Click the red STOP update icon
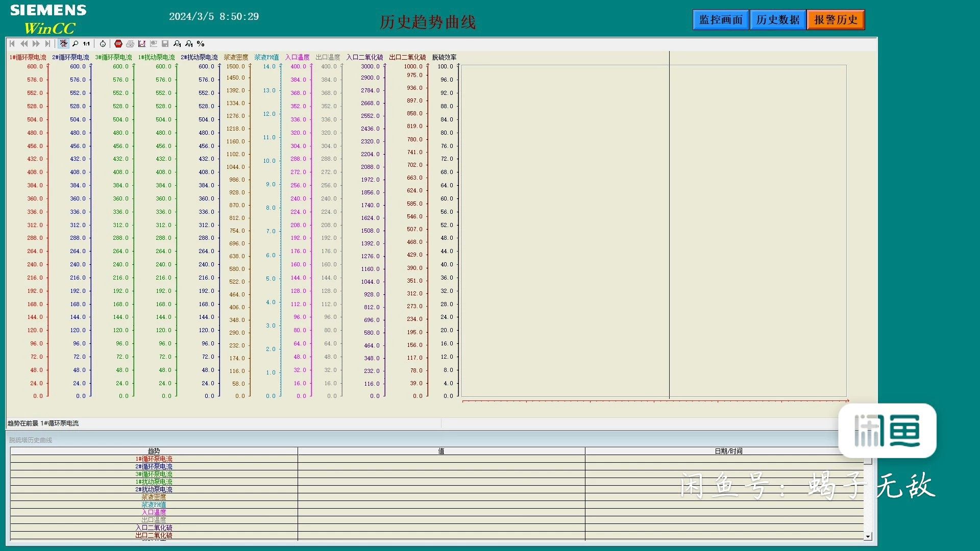 118,44
